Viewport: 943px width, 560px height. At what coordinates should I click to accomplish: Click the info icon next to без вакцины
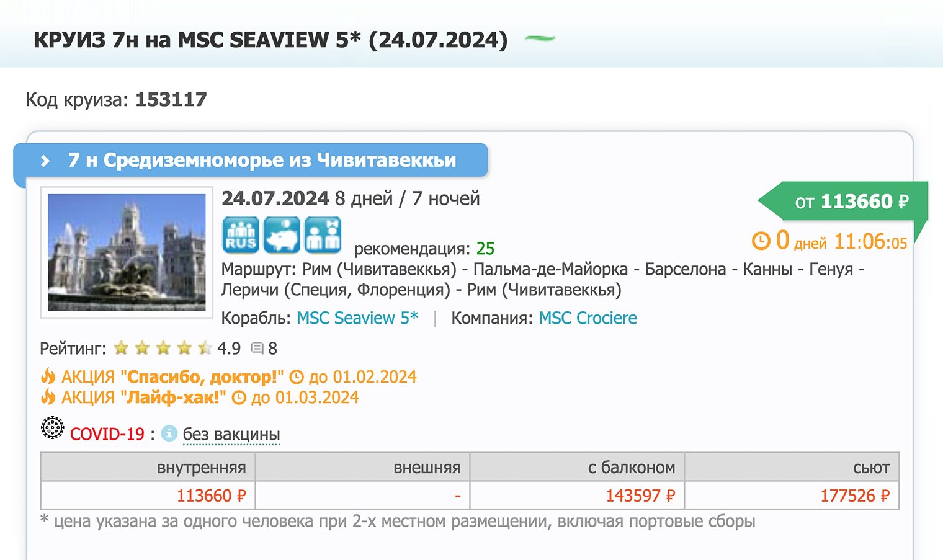click(169, 433)
